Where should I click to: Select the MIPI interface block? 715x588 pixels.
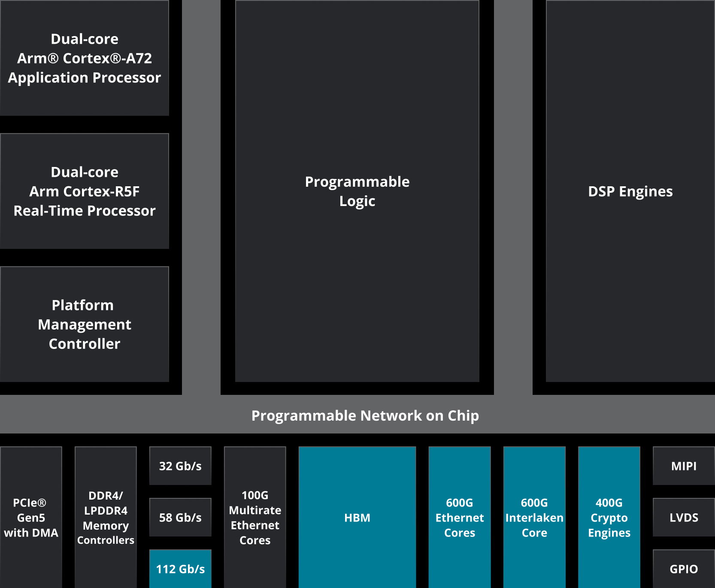tap(683, 465)
